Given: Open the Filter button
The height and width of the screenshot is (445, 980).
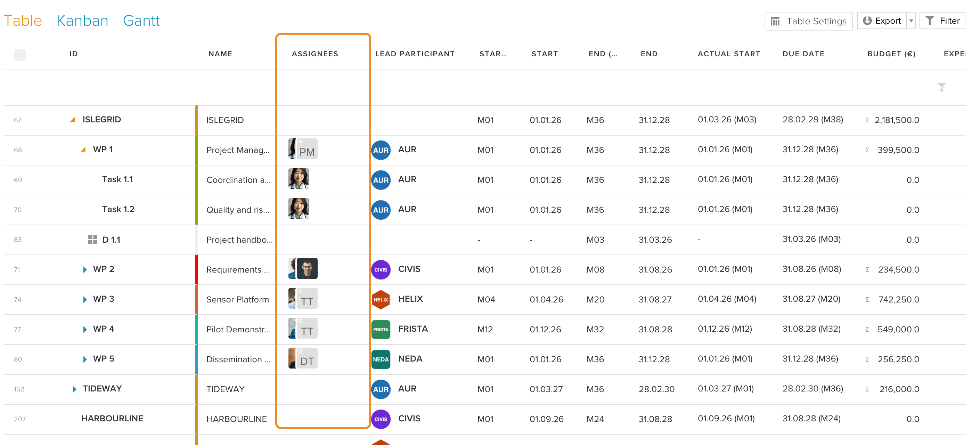Looking at the screenshot, I should pos(942,21).
